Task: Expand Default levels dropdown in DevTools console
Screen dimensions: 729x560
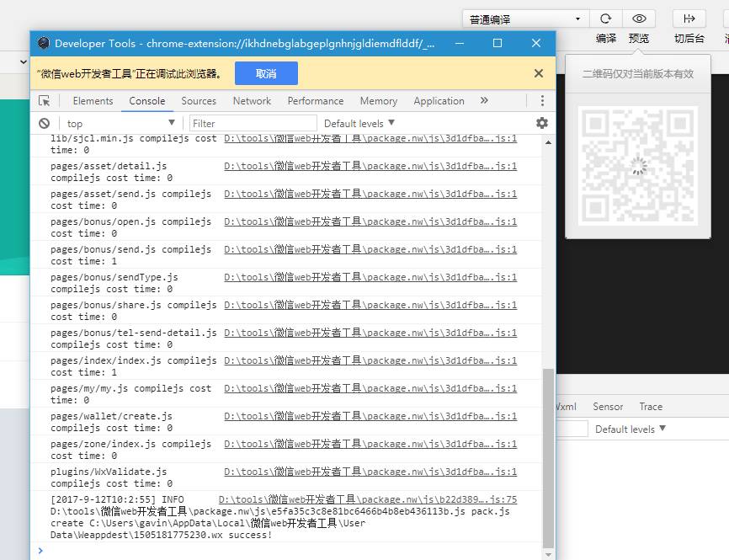Action: click(x=359, y=123)
